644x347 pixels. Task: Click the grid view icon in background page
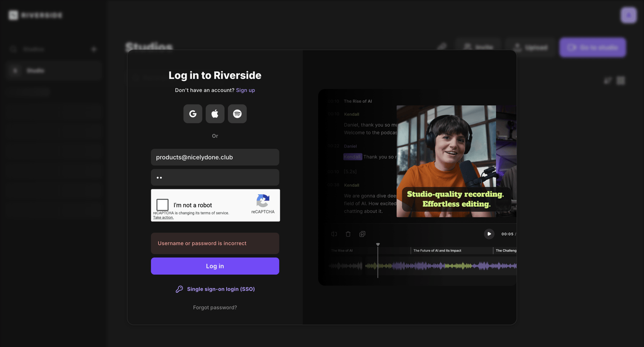[621, 81]
